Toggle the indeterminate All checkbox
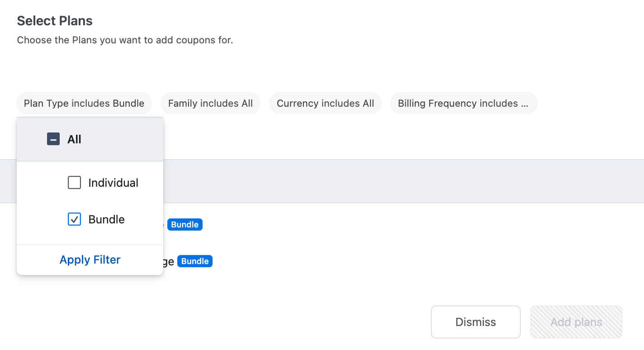Image resolution: width=644 pixels, height=350 pixels. (x=53, y=139)
